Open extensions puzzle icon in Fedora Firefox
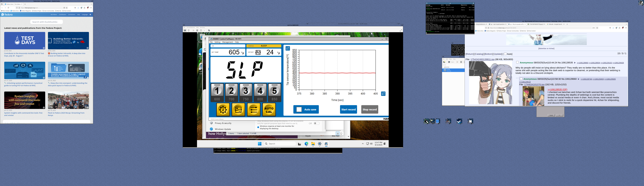This screenshot has height=186, width=644. click(x=84, y=8)
